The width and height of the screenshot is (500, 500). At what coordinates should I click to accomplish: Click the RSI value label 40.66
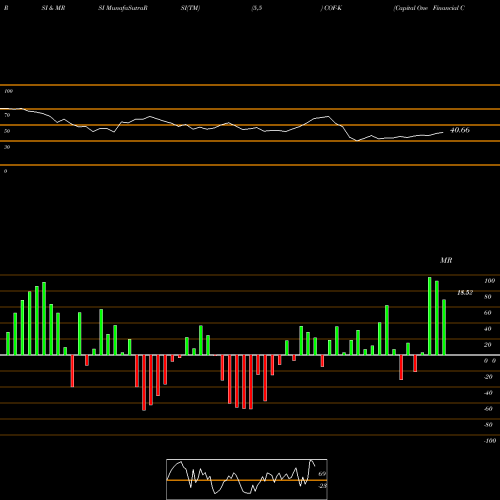pos(460,130)
